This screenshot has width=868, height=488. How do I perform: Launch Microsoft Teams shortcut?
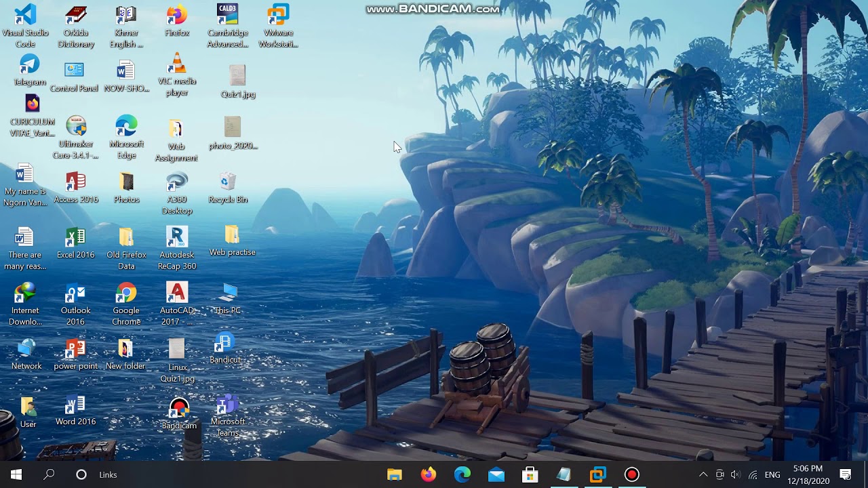pos(228,415)
